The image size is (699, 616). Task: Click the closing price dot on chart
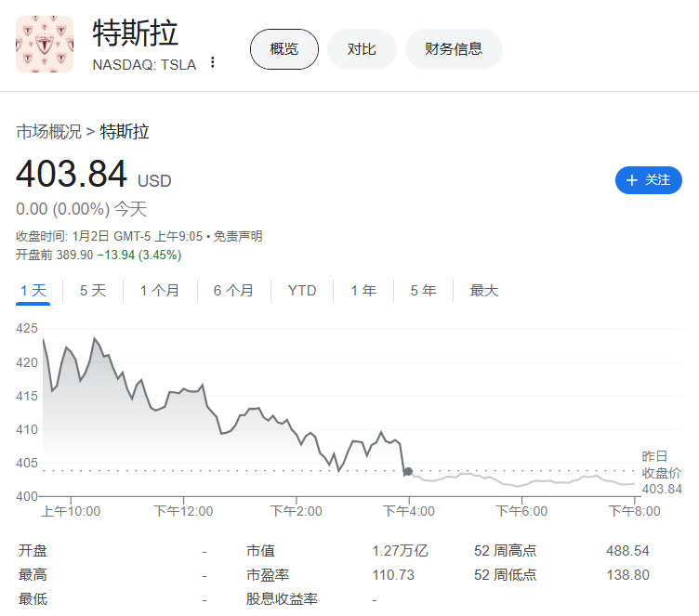[408, 472]
